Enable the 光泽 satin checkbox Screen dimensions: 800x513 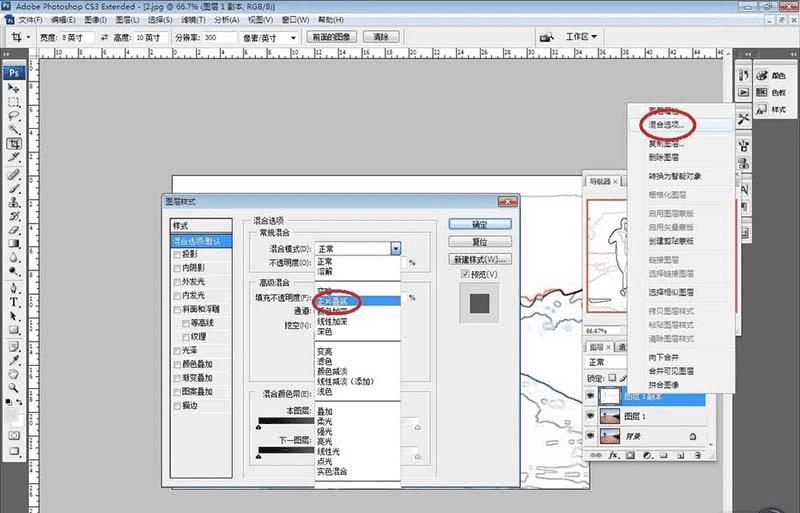tap(177, 351)
